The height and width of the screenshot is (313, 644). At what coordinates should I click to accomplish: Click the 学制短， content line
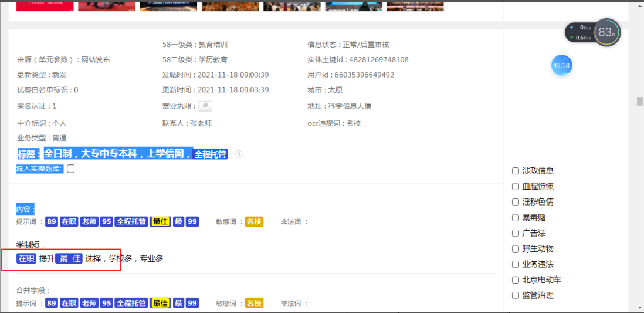coord(30,245)
